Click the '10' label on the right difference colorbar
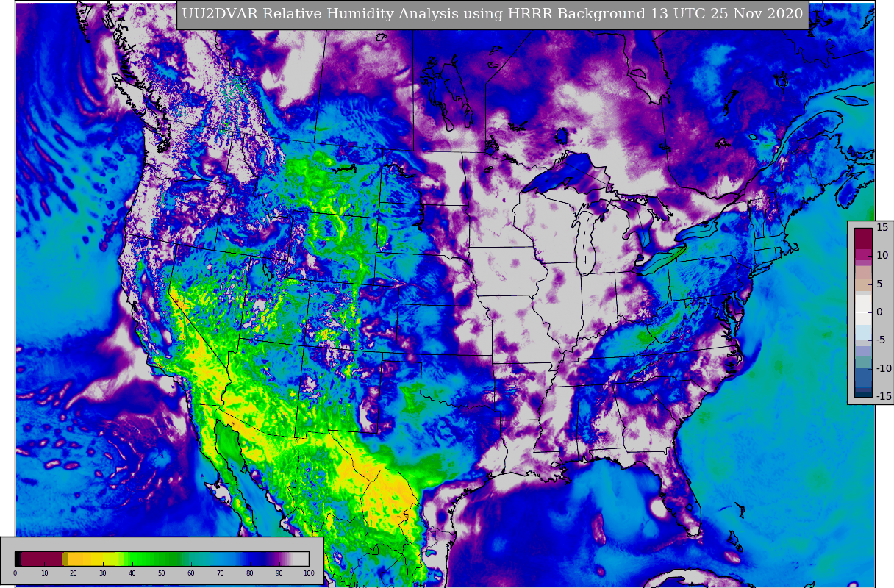Viewport: 894px width, 588px height. pos(882,255)
